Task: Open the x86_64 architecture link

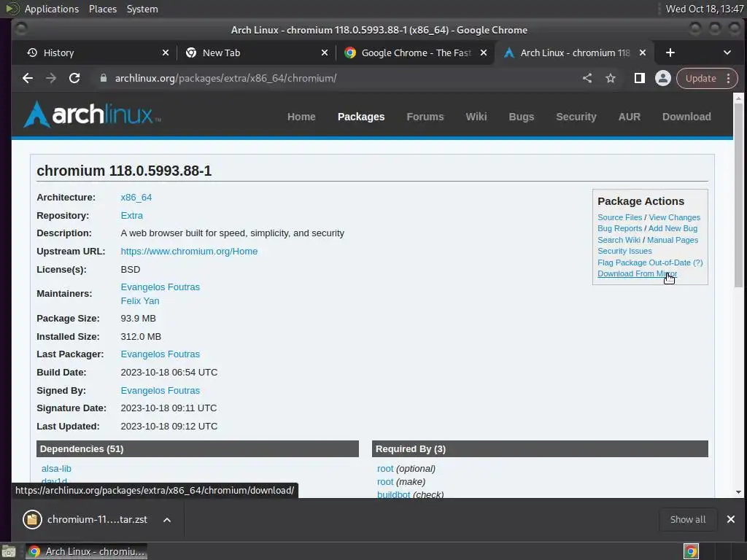Action: tap(136, 197)
